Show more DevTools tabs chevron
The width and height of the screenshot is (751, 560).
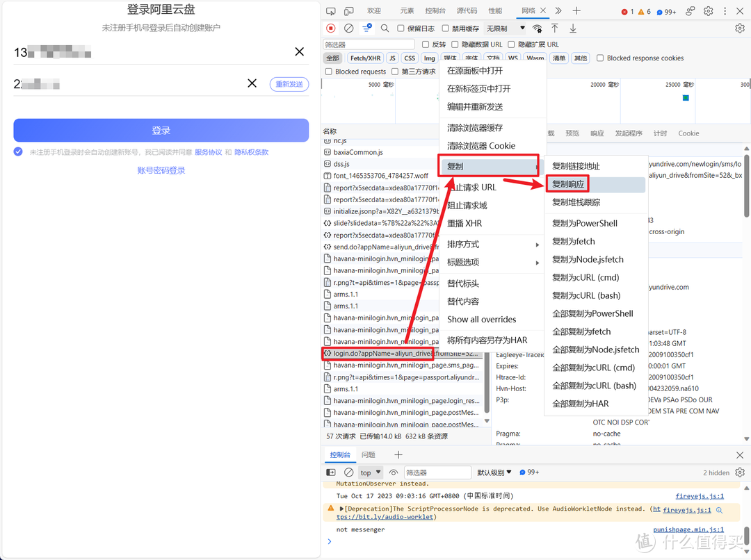point(558,10)
